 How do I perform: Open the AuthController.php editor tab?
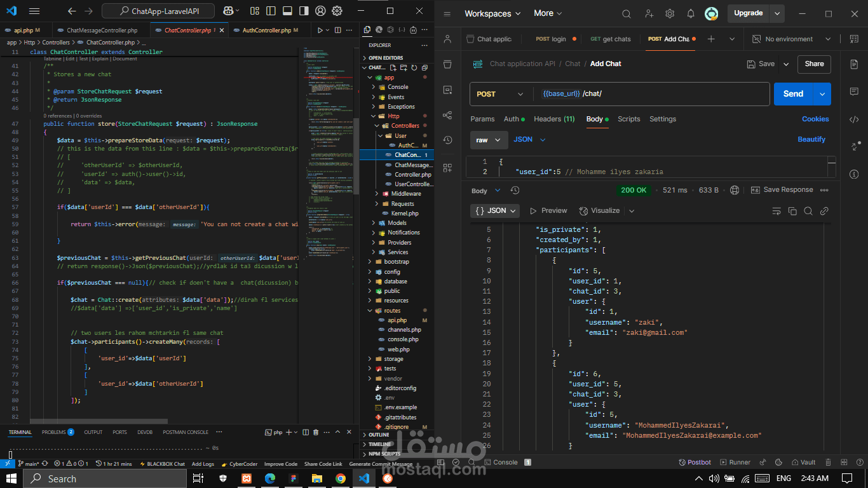(266, 30)
